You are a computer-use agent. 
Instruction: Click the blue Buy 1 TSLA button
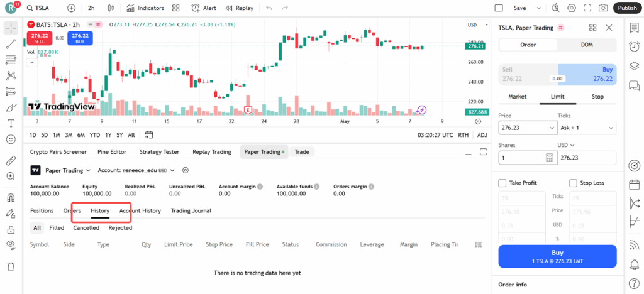tap(557, 256)
